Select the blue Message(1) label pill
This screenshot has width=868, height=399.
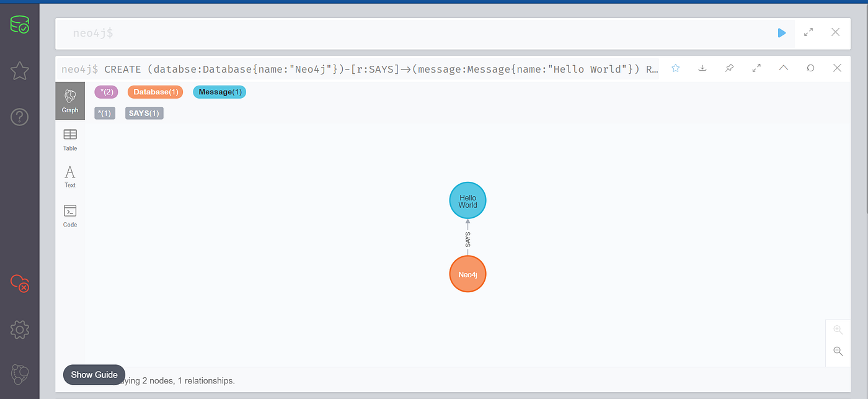pos(219,91)
